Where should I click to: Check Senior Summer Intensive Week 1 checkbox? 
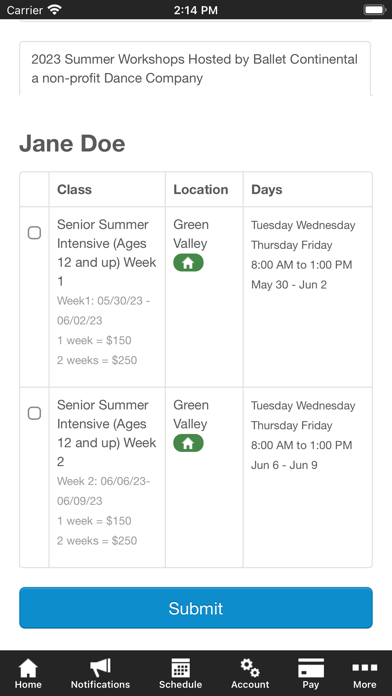35,233
